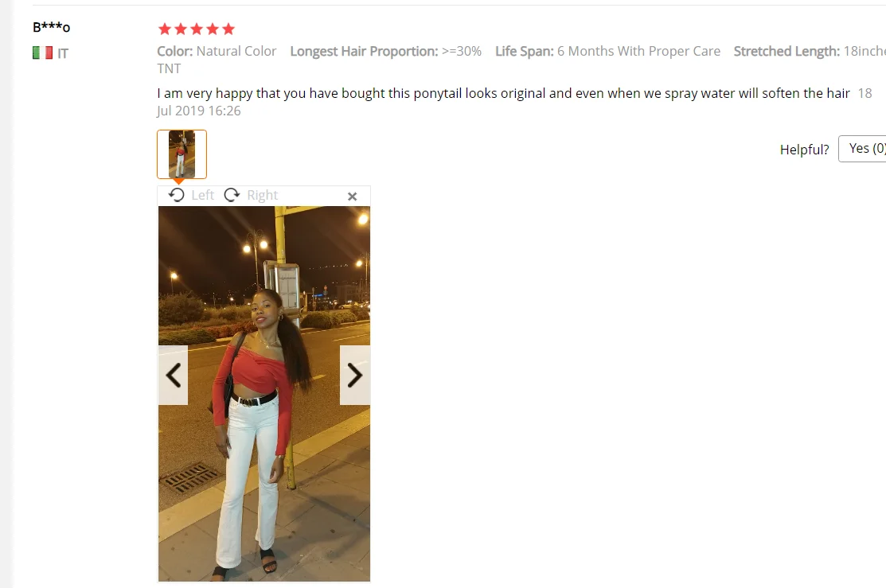Rotate the photo right using clockwise icon
Screen dimensions: 886x588
[232, 195]
